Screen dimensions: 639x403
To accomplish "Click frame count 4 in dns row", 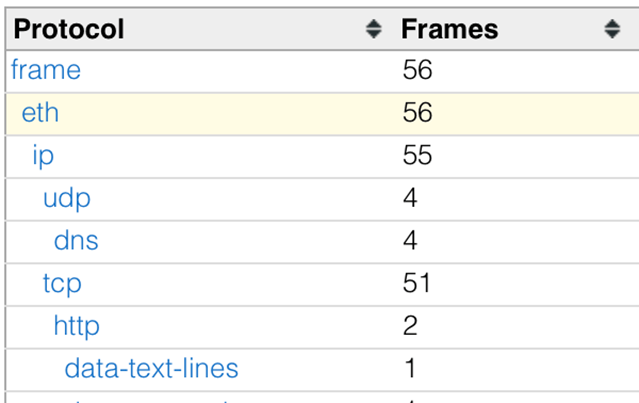I will (x=410, y=241).
